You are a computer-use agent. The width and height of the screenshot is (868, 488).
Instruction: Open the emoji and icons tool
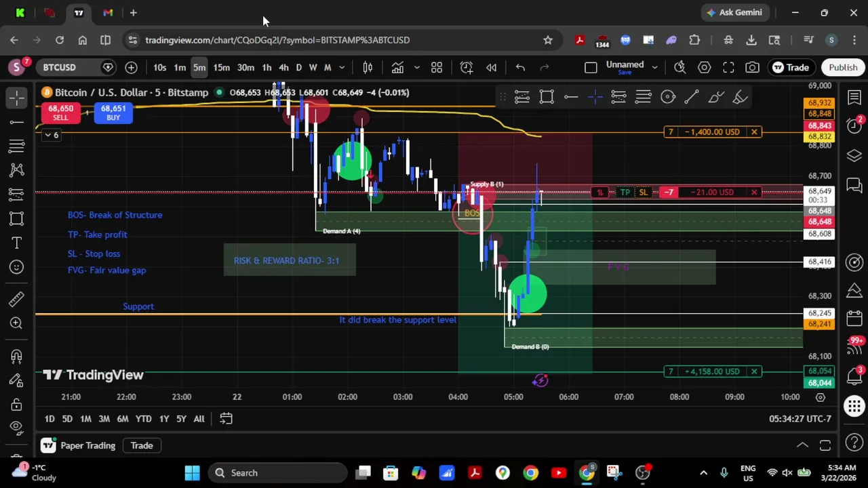(x=17, y=267)
